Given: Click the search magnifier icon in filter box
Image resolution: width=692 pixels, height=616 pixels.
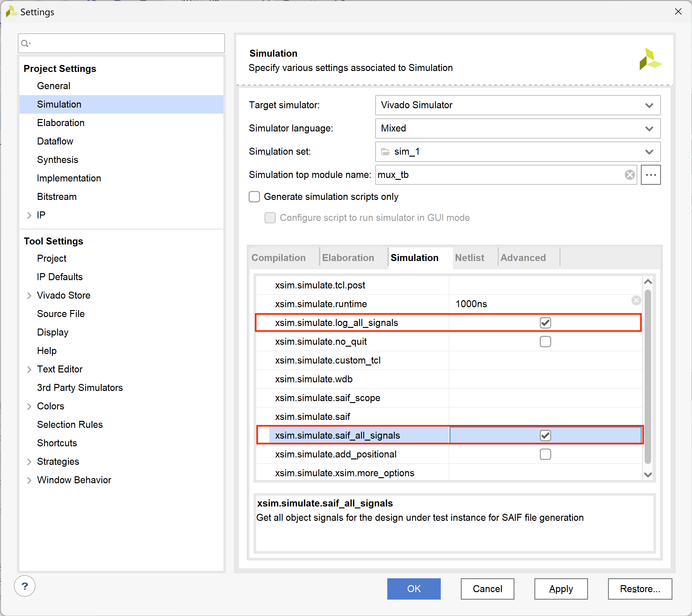Looking at the screenshot, I should (x=25, y=43).
